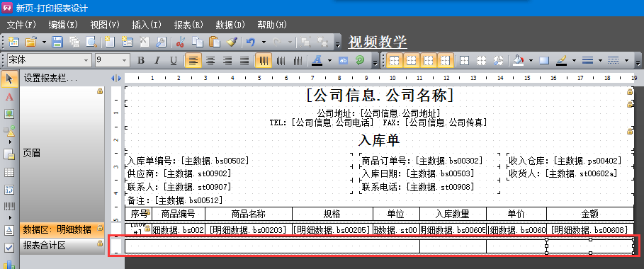644x269 pixels.
Task: Click the format painter brush icon
Action: pyautogui.click(x=231, y=42)
